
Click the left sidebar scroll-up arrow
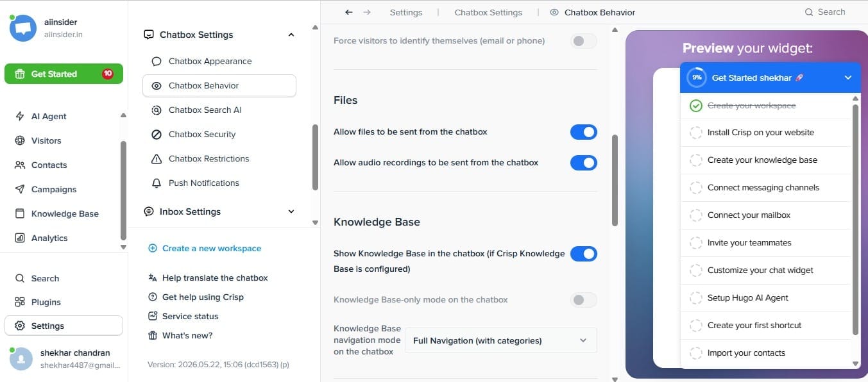(123, 115)
